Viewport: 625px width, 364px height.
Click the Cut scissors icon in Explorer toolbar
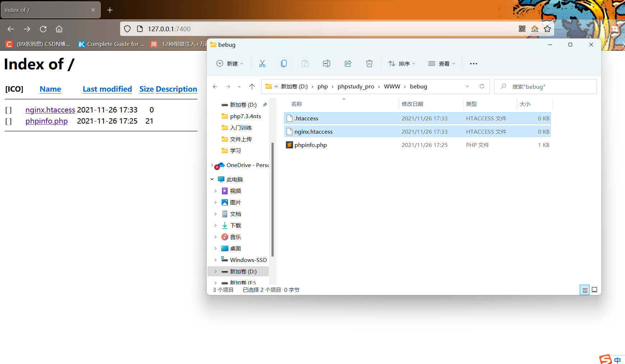coord(262,64)
